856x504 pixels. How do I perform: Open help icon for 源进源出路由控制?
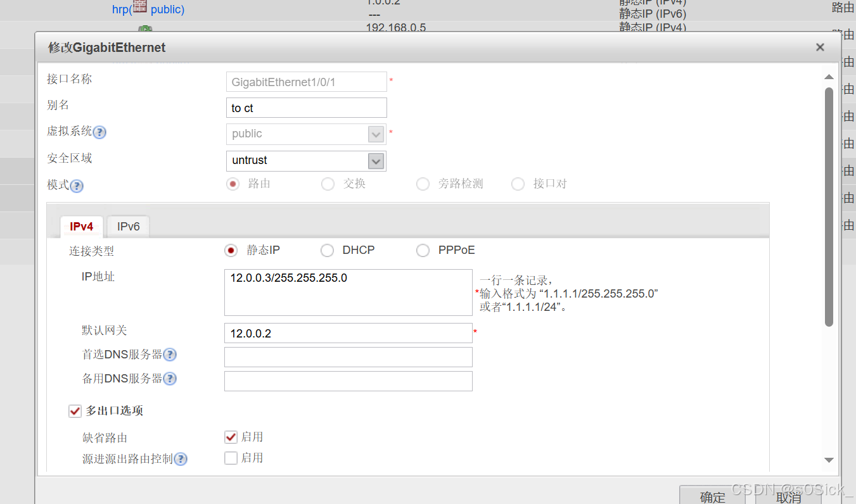click(181, 459)
